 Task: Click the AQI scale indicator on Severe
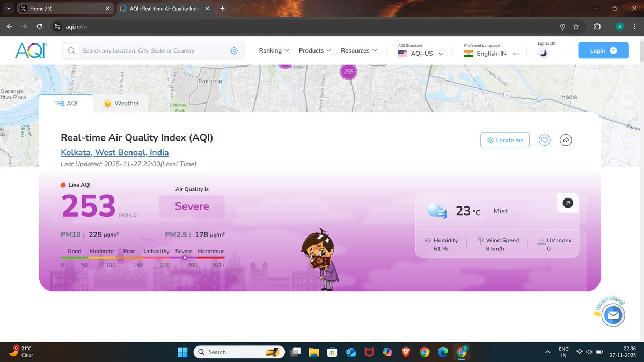pos(185,258)
